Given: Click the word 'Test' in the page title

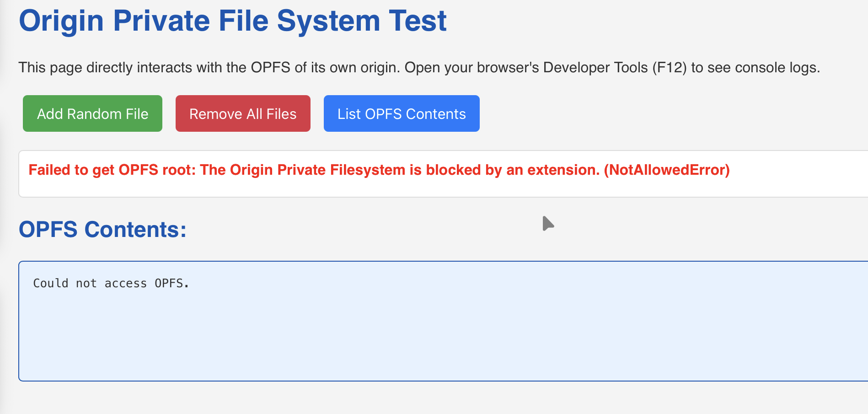Looking at the screenshot, I should [418, 21].
